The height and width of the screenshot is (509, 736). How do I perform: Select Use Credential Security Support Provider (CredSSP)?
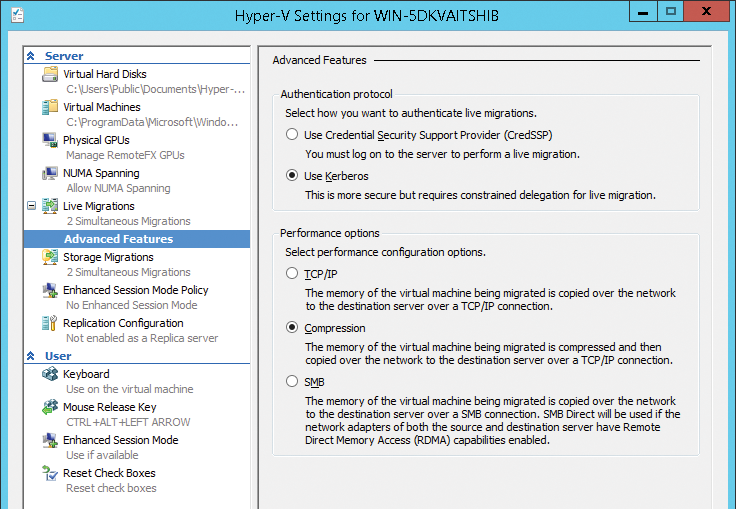click(292, 134)
